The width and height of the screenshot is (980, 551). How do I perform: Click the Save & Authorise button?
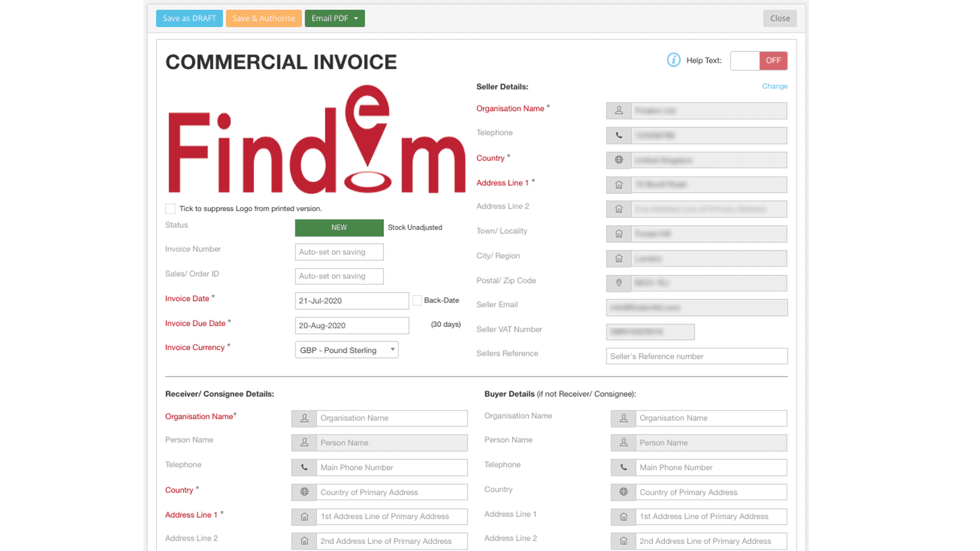pyautogui.click(x=264, y=18)
